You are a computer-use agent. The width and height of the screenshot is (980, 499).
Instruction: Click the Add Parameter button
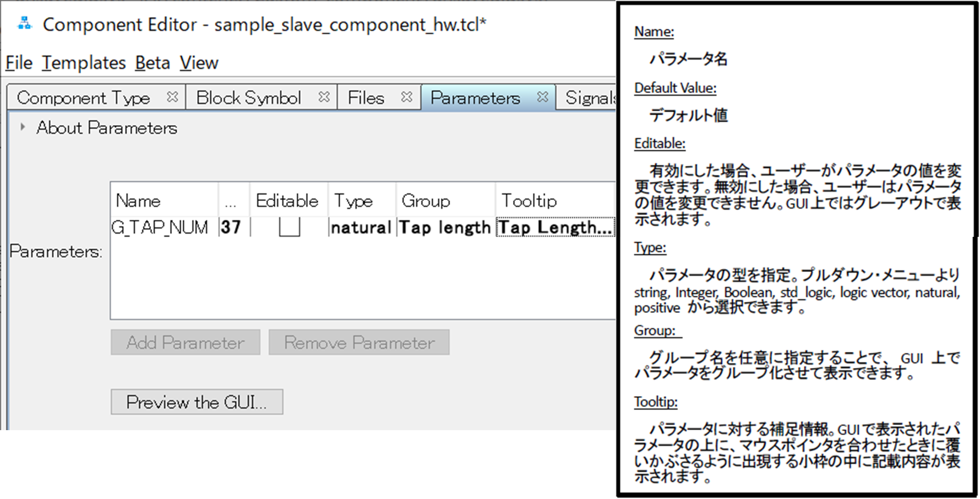(186, 343)
